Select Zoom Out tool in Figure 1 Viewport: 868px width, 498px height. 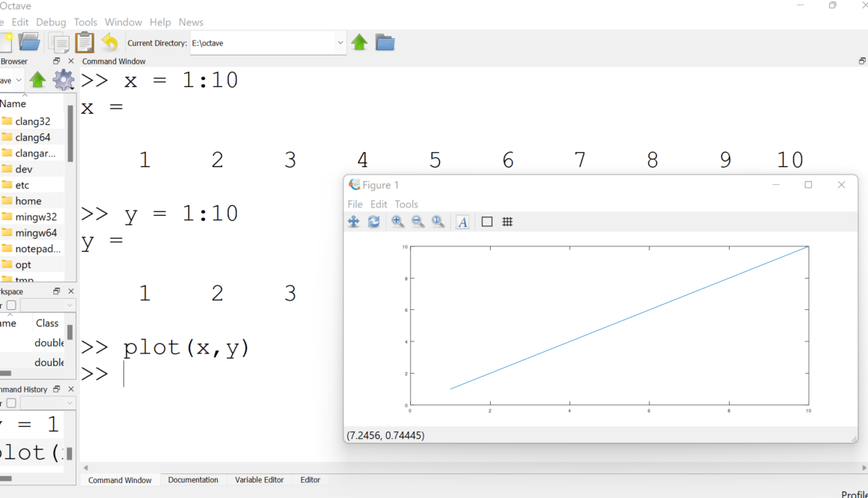pos(418,222)
